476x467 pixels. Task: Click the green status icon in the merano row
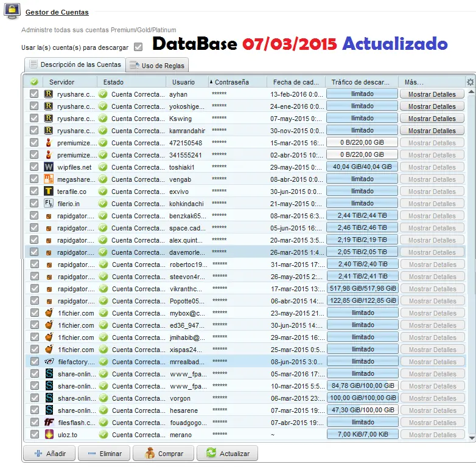(103, 434)
